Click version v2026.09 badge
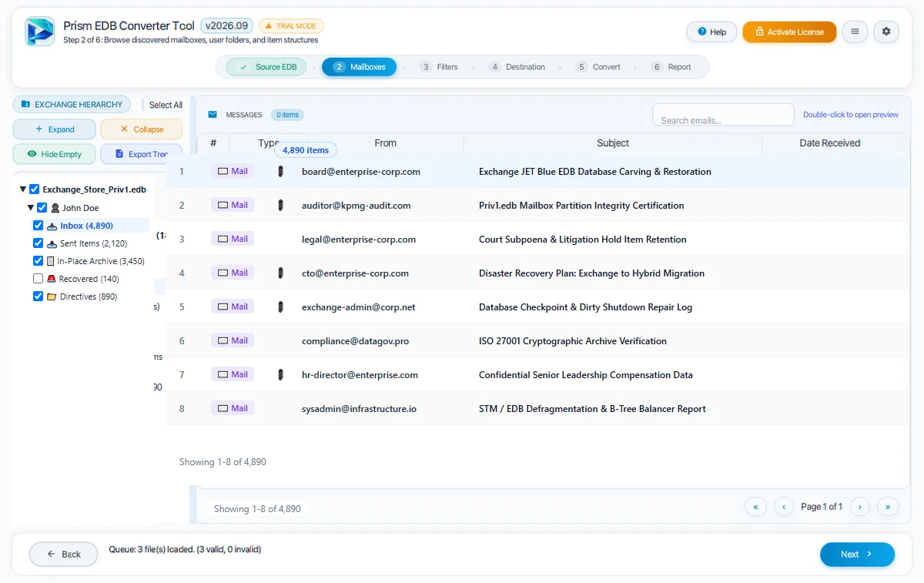Screen dimensions: 924x583 coord(226,25)
